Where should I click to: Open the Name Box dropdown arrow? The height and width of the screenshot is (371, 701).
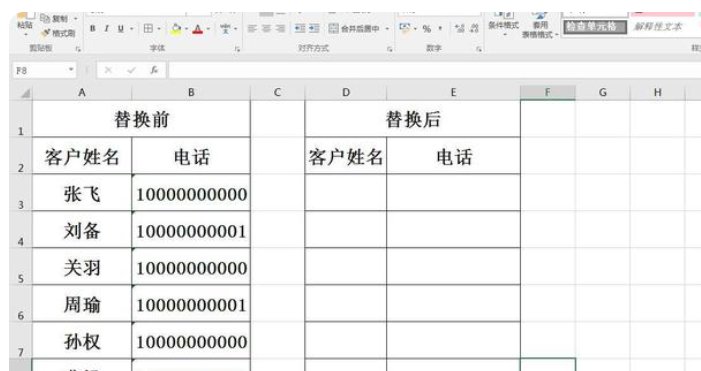tap(71, 70)
